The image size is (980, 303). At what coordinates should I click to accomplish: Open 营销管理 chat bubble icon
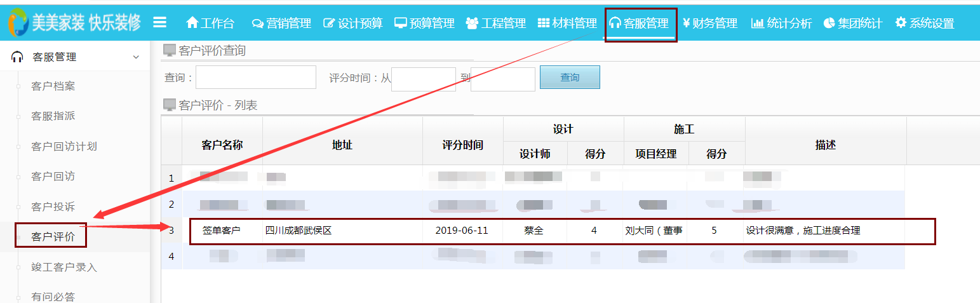point(257,24)
